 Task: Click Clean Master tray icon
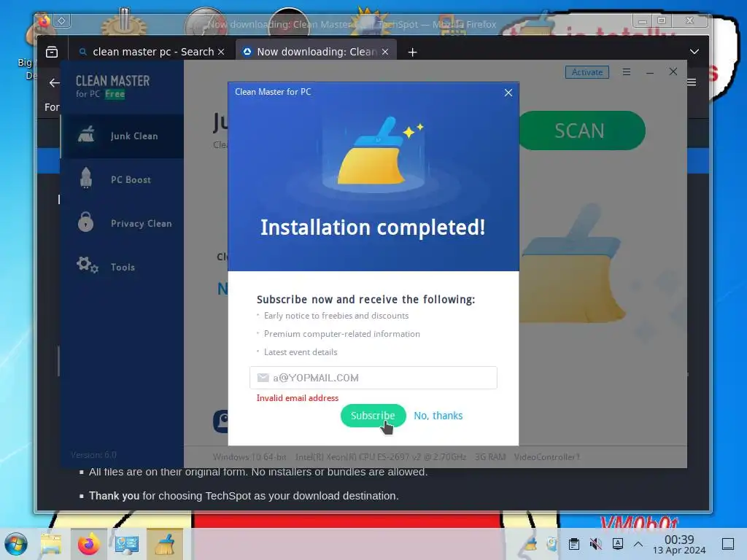click(x=531, y=544)
